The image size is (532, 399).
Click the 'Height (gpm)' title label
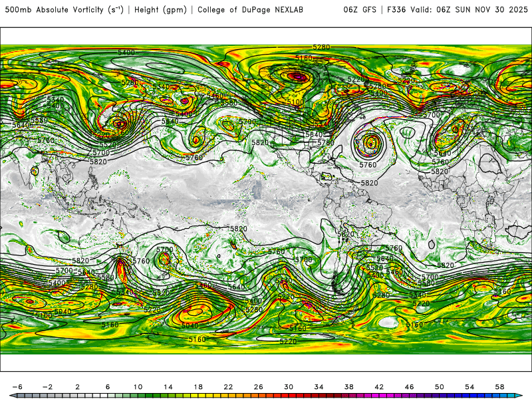click(x=160, y=10)
